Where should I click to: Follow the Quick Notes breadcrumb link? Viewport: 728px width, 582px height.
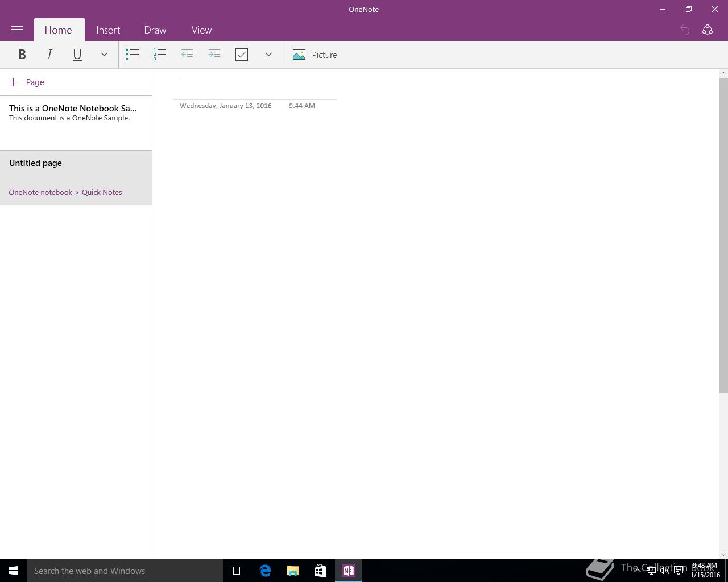pyautogui.click(x=102, y=192)
